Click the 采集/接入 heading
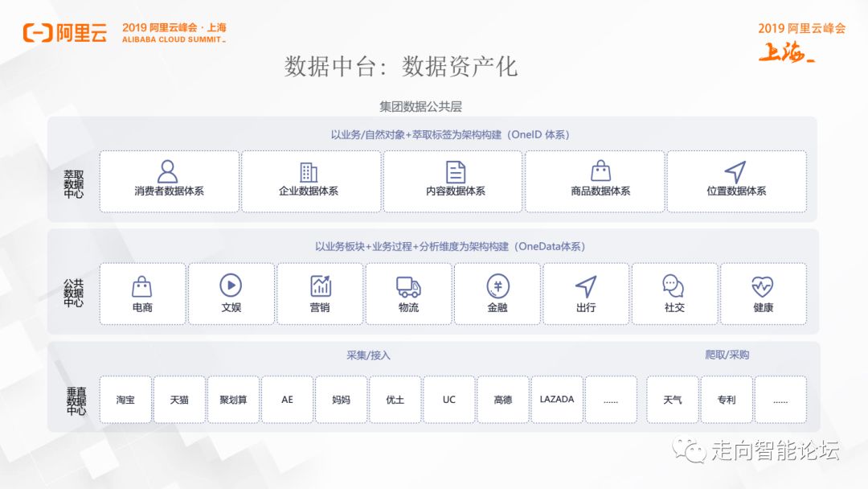868x489 pixels. 368,355
